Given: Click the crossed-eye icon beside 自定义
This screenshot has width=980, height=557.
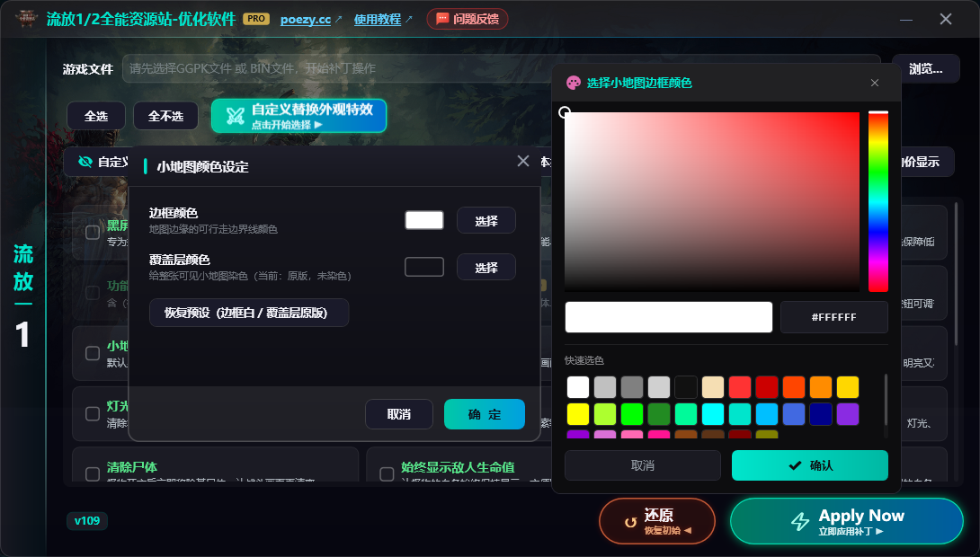Looking at the screenshot, I should tap(85, 162).
